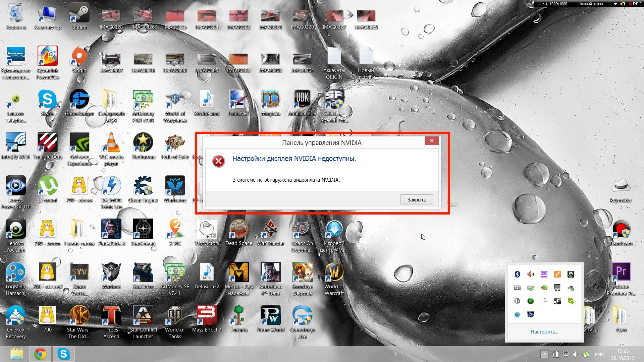This screenshot has height=362, width=644.
Task: Click the red speaker icon in tray popup
Action: [531, 274]
